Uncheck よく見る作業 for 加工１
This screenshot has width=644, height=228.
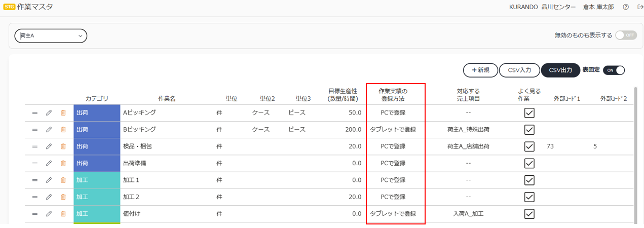(x=529, y=180)
